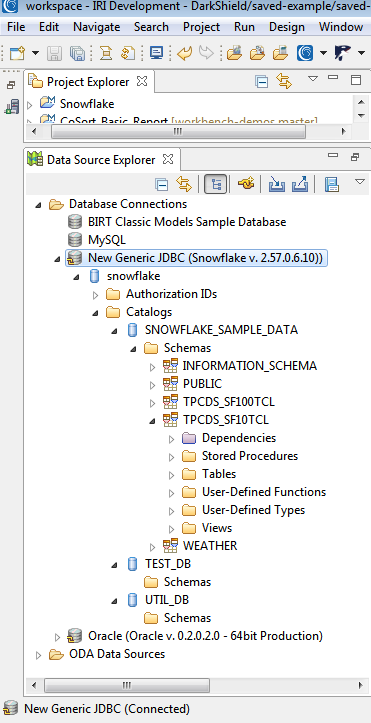Viewport: 371px width, 723px height.
Task: Select the User-Defined Functions folder
Action: pos(264,492)
